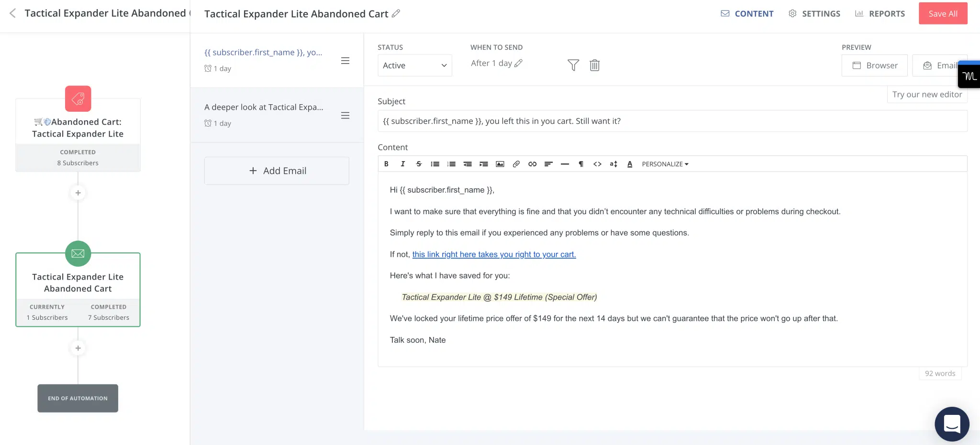Click '8 Subscribers' completed count
This screenshot has width=980, height=445.
tap(78, 163)
